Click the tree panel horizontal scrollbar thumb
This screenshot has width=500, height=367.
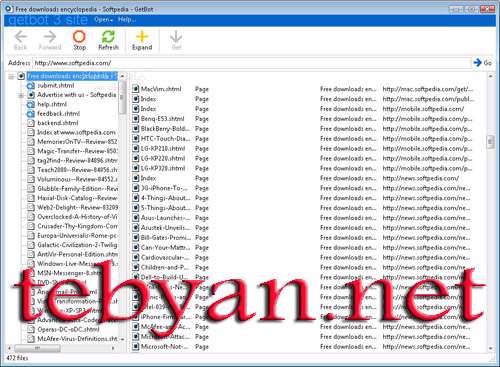pyautogui.click(x=37, y=348)
